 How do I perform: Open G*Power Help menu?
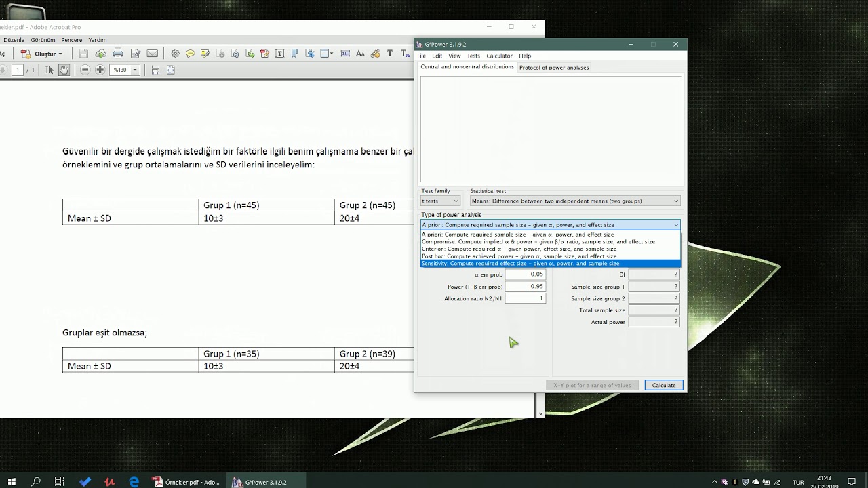coord(525,56)
